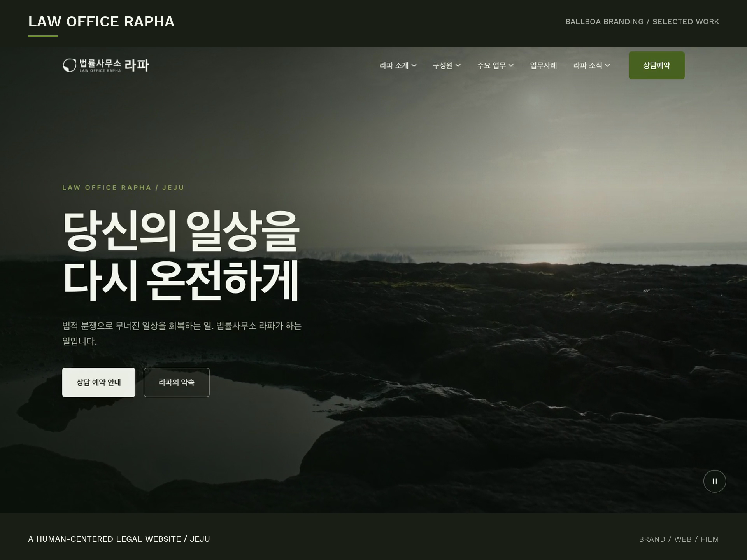Click the BRAND / WEB / FILM text
Viewport: 747px width, 560px height.
679,539
